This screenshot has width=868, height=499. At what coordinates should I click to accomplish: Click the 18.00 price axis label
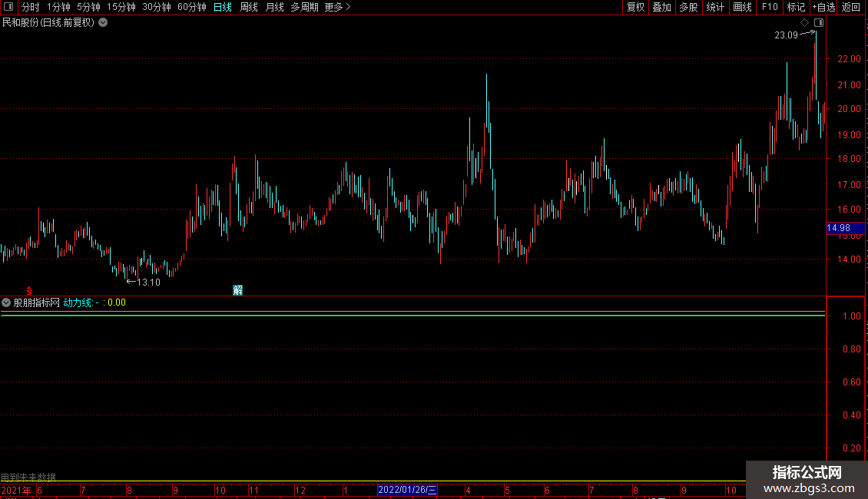pos(849,159)
